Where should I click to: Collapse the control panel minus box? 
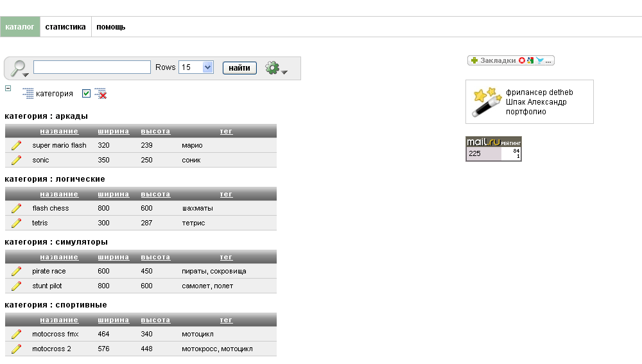pyautogui.click(x=8, y=88)
